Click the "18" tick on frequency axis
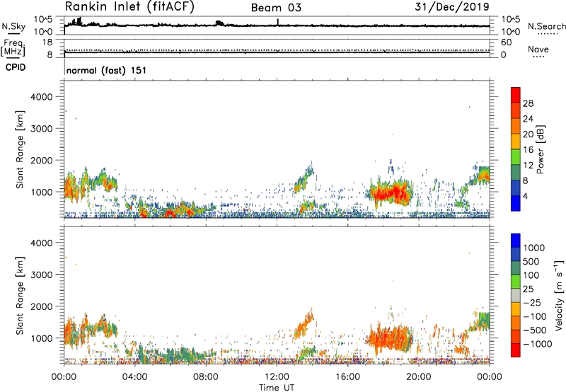The height and width of the screenshot is (392, 566). click(47, 42)
